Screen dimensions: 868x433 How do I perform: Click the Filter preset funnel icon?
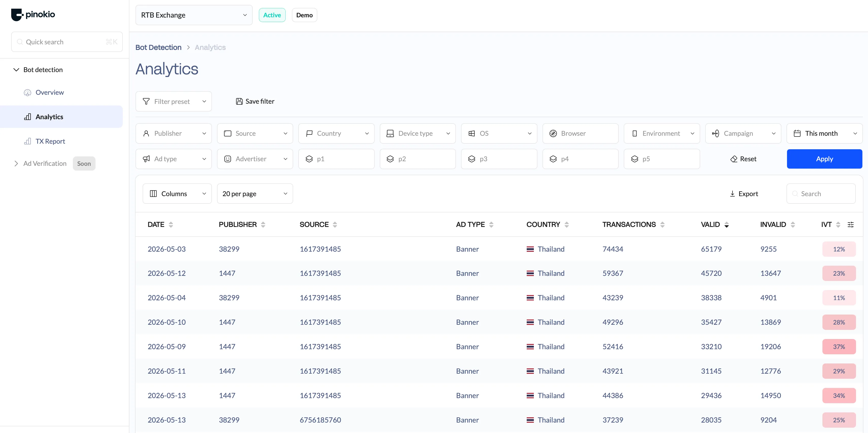(x=146, y=101)
